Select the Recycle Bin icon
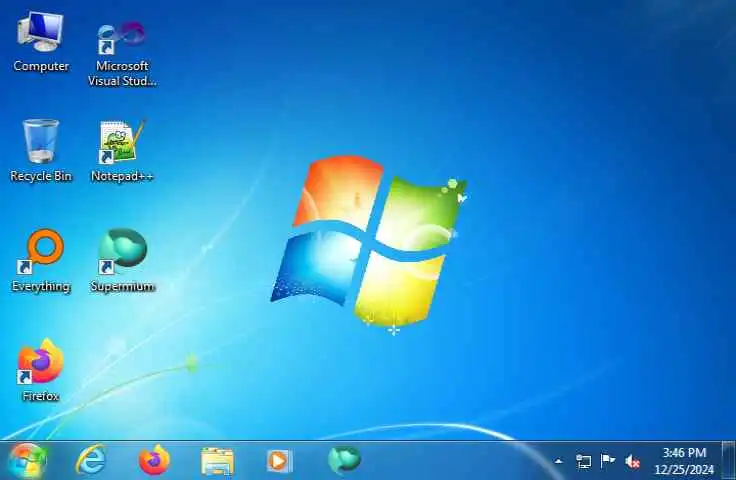This screenshot has width=736, height=480. point(41,150)
